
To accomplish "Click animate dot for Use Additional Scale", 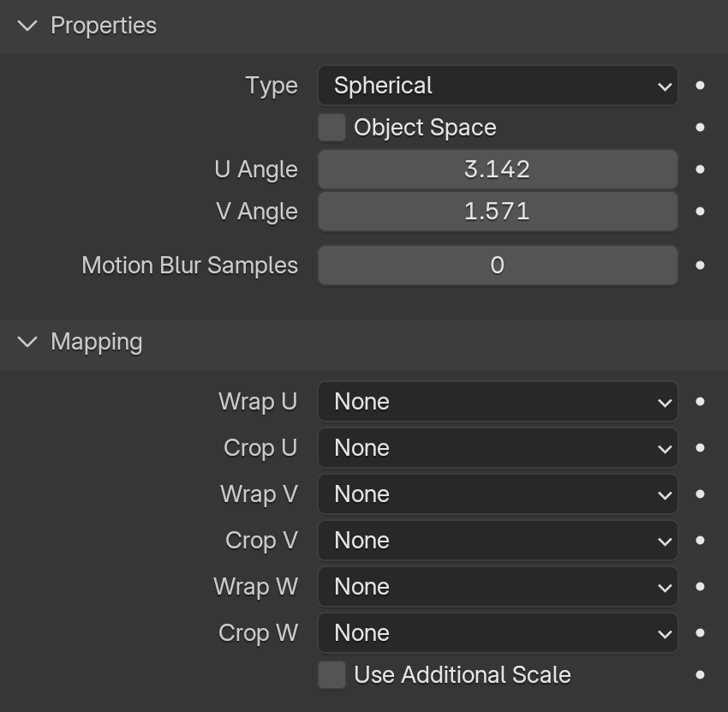I will [x=700, y=675].
